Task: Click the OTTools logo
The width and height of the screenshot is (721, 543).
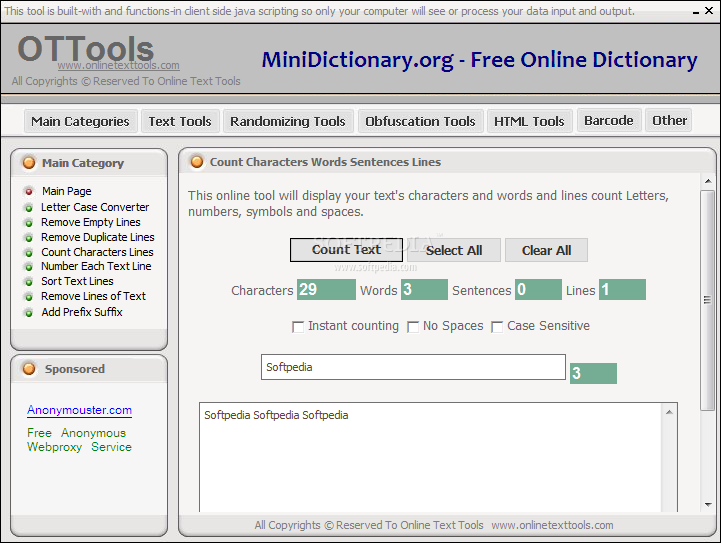Action: click(86, 49)
